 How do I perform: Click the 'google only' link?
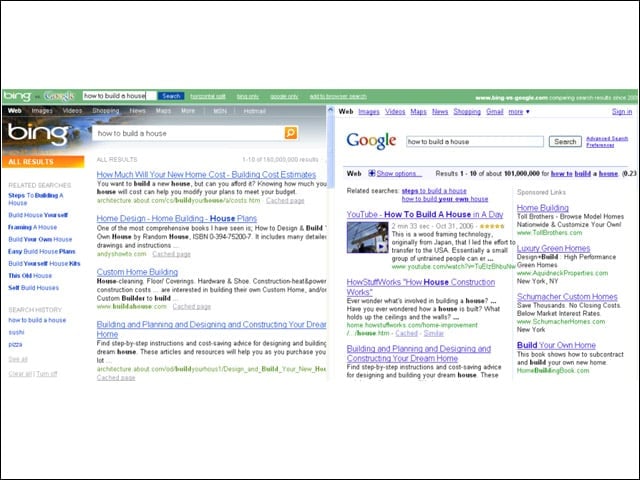[x=284, y=96]
